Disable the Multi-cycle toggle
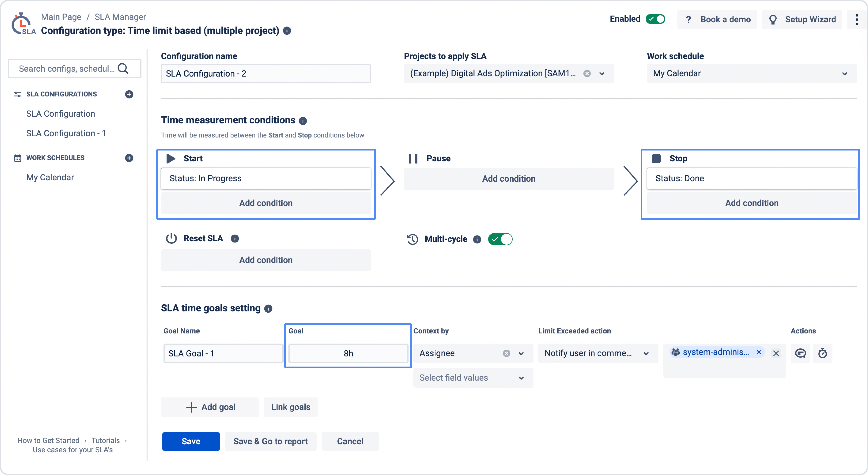This screenshot has height=475, width=868. coord(500,239)
